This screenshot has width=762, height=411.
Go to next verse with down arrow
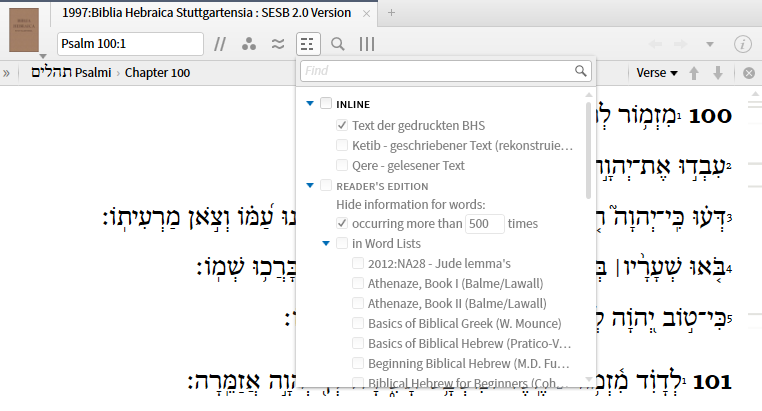pos(718,73)
